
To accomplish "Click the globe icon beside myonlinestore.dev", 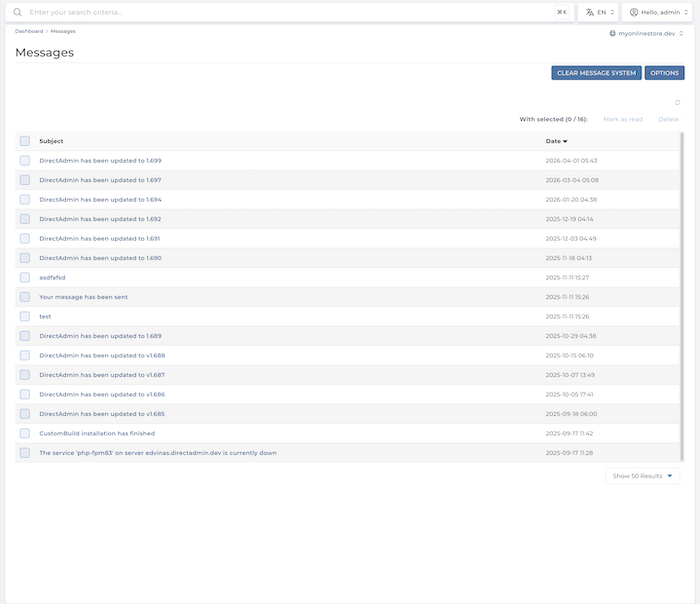I will click(x=612, y=33).
